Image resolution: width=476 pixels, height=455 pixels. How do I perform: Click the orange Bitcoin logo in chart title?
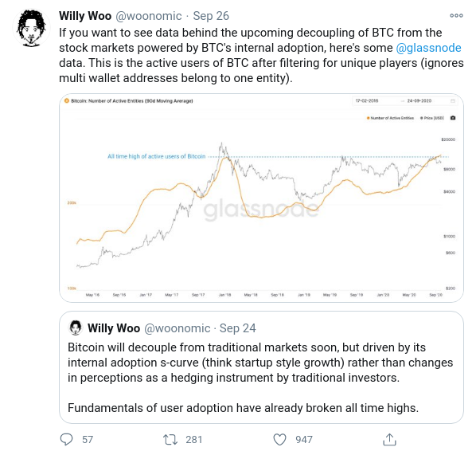click(x=67, y=100)
